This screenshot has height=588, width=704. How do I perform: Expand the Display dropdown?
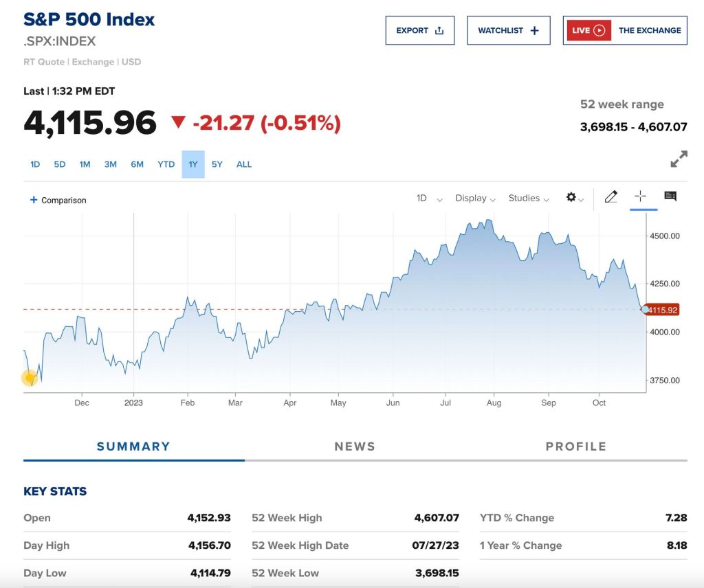[475, 198]
